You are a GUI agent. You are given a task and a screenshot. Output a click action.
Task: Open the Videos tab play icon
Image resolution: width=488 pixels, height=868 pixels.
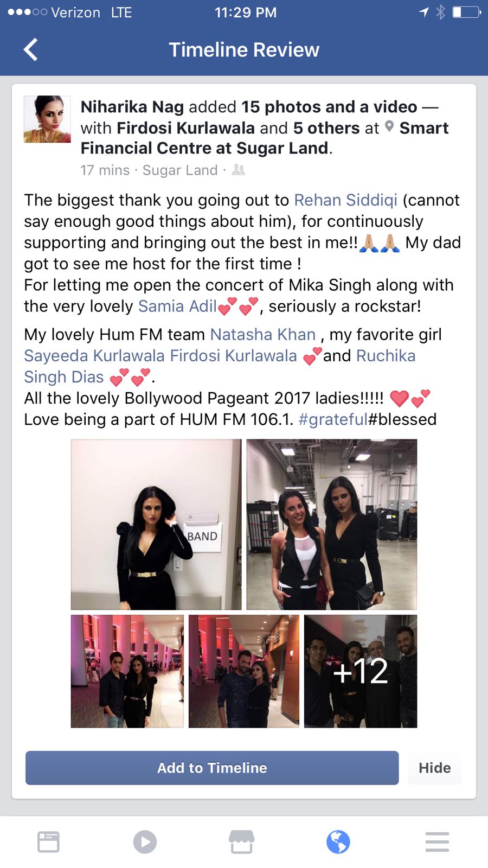pyautogui.click(x=145, y=842)
